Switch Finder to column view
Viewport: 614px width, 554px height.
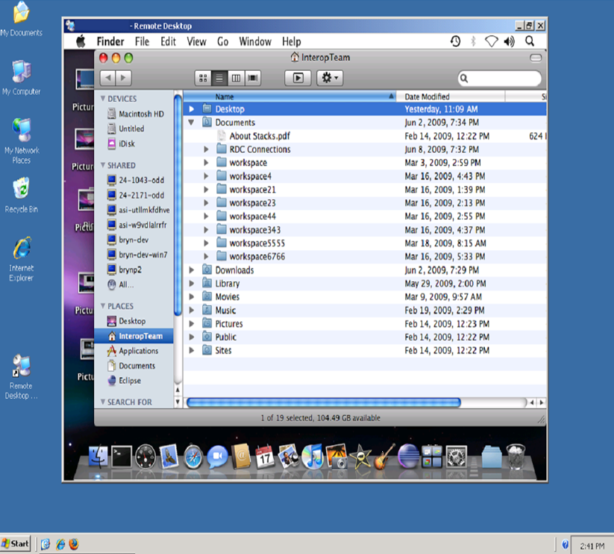coord(236,77)
